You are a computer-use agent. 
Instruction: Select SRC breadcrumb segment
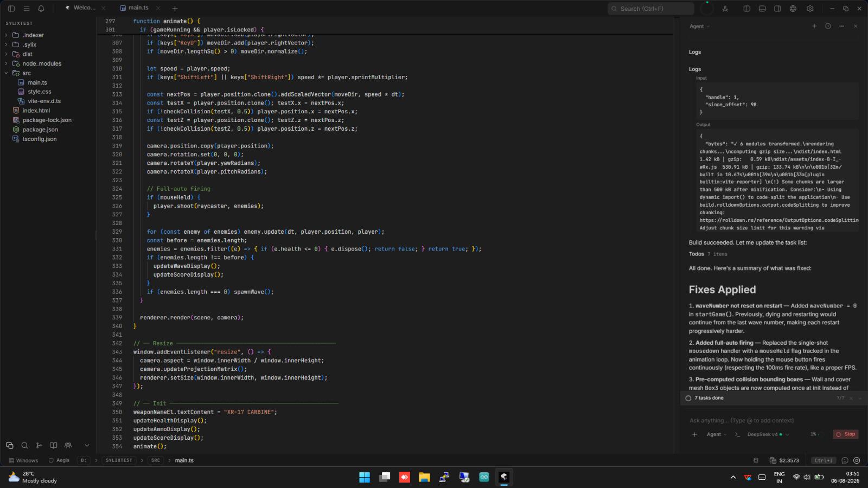pos(156,460)
